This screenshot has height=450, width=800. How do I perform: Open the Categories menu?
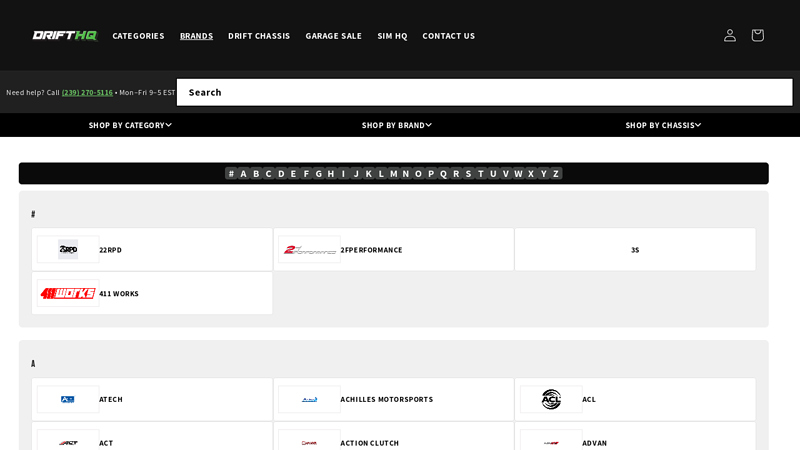pos(138,36)
